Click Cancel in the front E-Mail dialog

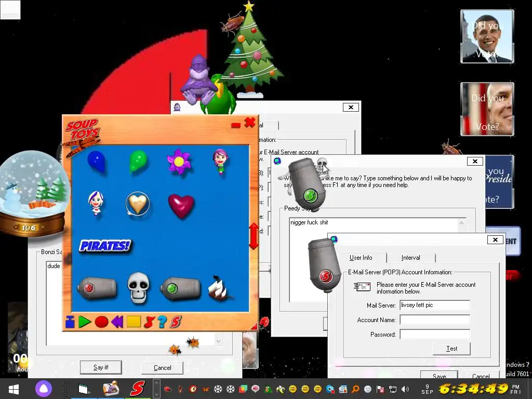coord(481,375)
